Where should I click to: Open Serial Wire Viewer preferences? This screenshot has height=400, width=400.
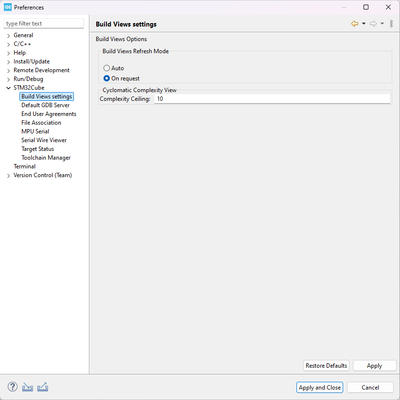tap(44, 140)
